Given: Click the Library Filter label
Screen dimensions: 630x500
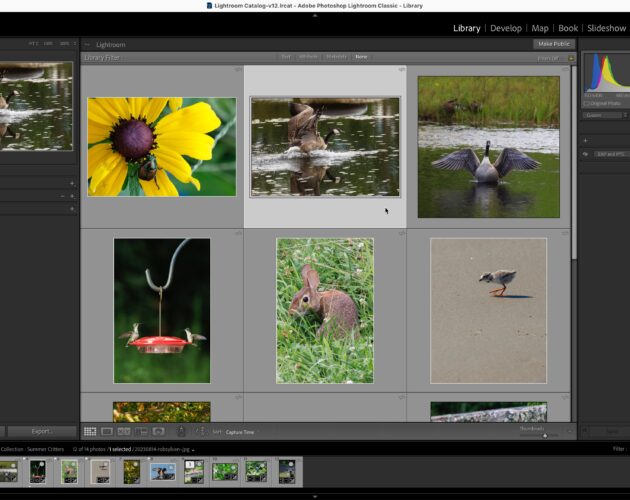Looking at the screenshot, I should click(x=102, y=58).
